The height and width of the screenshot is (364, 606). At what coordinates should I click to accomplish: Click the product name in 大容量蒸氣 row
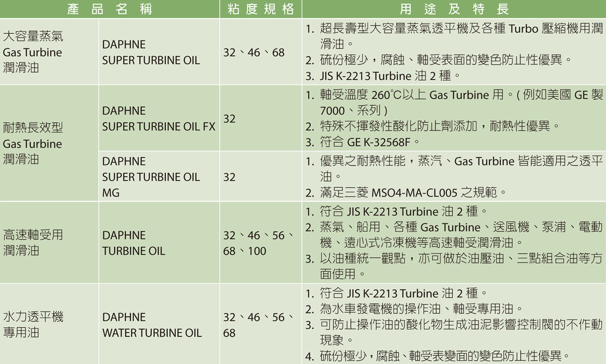pos(151,52)
